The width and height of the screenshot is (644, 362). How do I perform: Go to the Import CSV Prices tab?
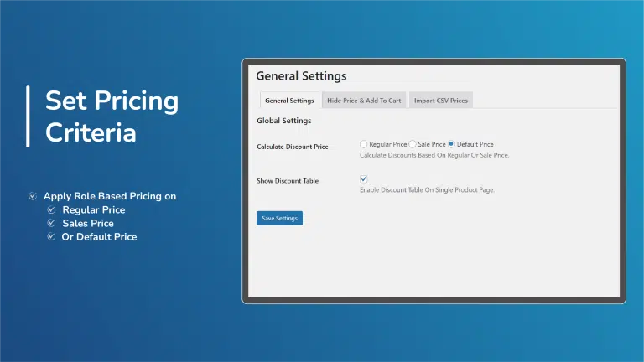click(x=441, y=101)
